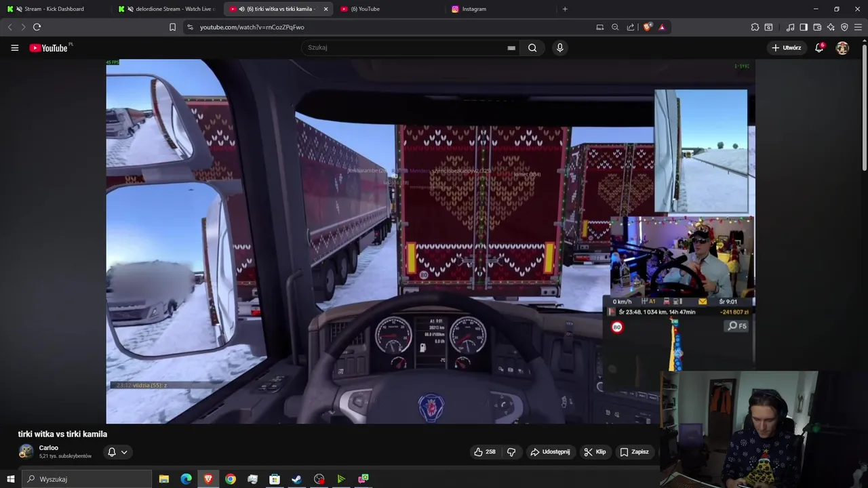Click the Windows taskbar Wyszukaj search box
This screenshot has height=488, width=868.
click(86, 479)
